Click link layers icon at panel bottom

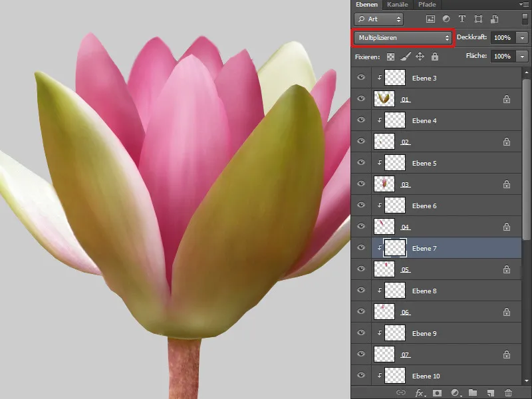pos(401,392)
